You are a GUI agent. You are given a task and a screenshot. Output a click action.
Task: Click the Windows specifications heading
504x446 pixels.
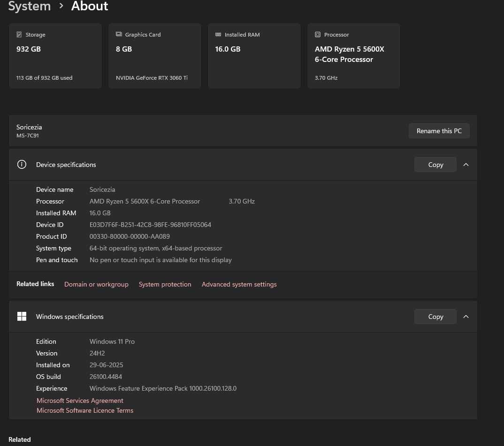point(70,317)
